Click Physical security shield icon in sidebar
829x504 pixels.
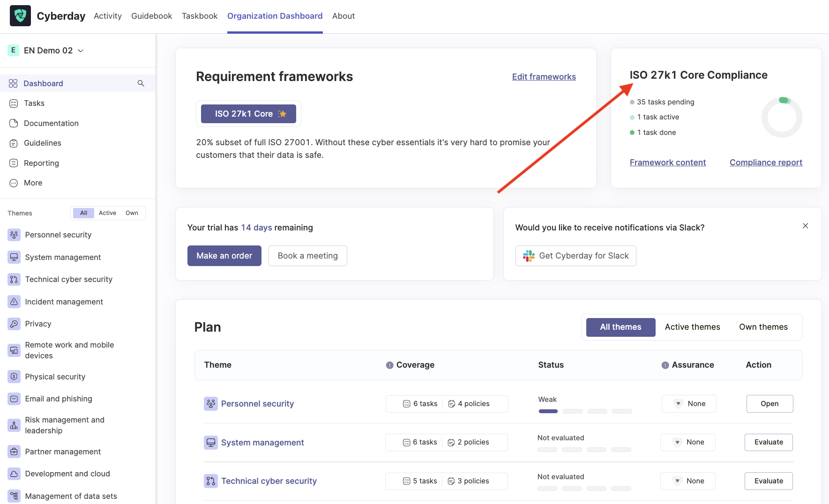(x=14, y=377)
